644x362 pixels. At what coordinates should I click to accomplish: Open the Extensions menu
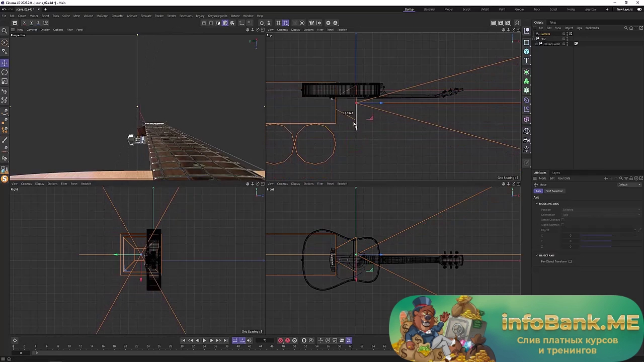point(186,16)
